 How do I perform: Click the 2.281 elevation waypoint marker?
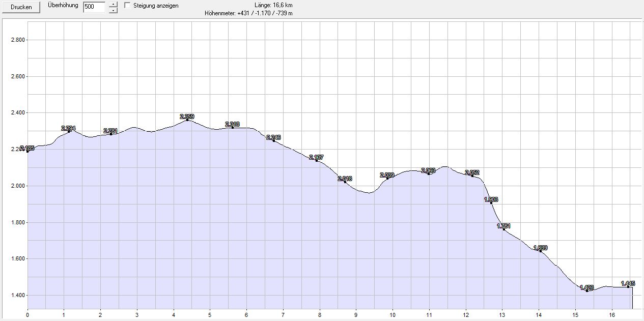110,134
